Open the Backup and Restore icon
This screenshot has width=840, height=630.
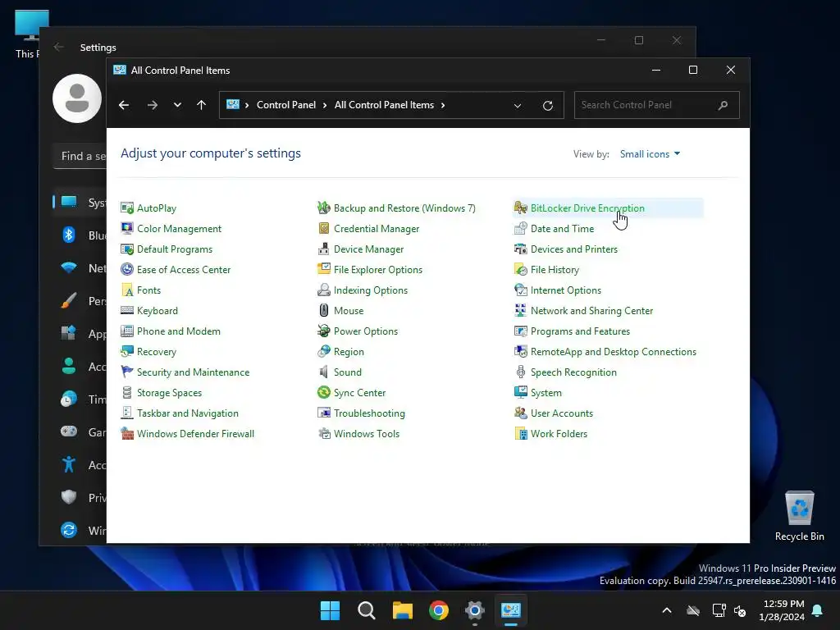tap(323, 208)
